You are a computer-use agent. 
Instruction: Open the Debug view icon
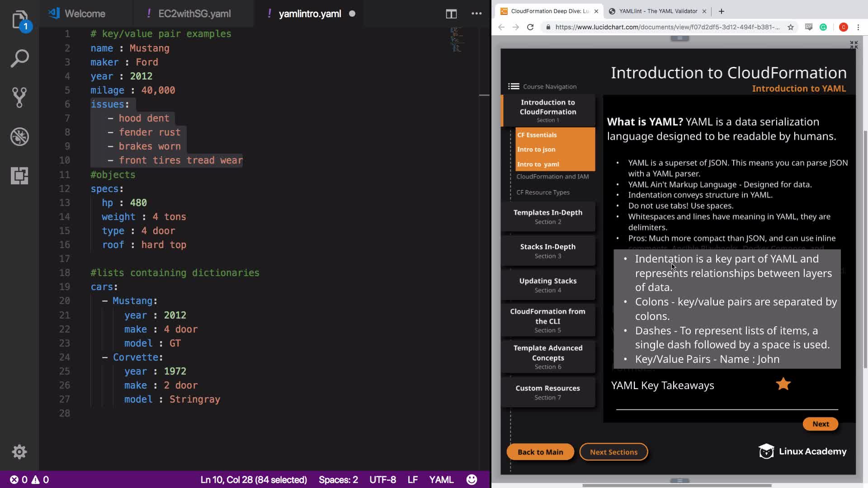pyautogui.click(x=19, y=136)
